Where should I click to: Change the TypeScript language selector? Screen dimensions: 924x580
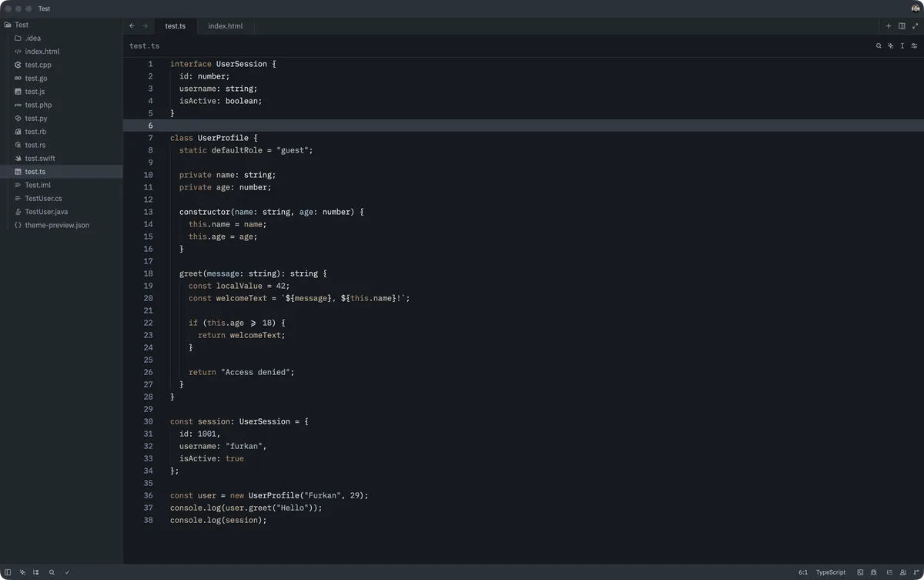[831, 572]
